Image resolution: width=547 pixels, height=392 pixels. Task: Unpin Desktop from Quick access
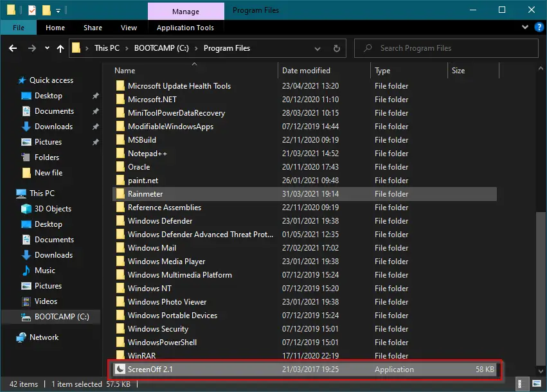coord(96,96)
